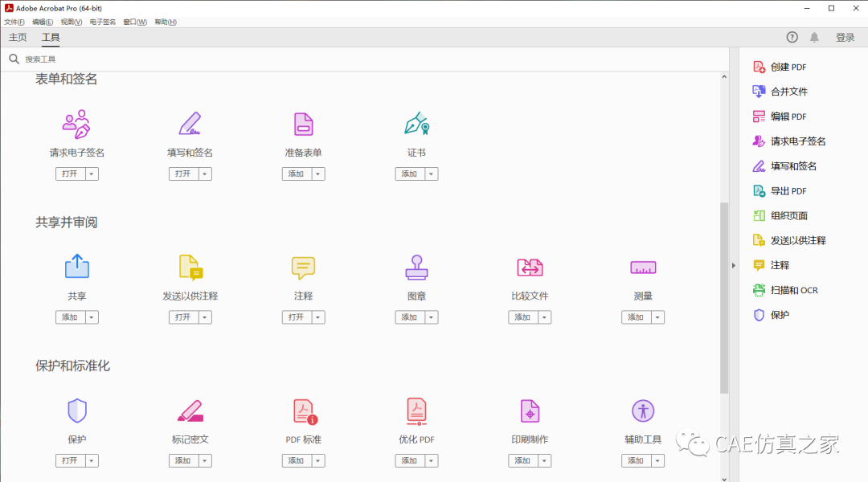Click 打开 button under 发送以供注释

(x=184, y=317)
